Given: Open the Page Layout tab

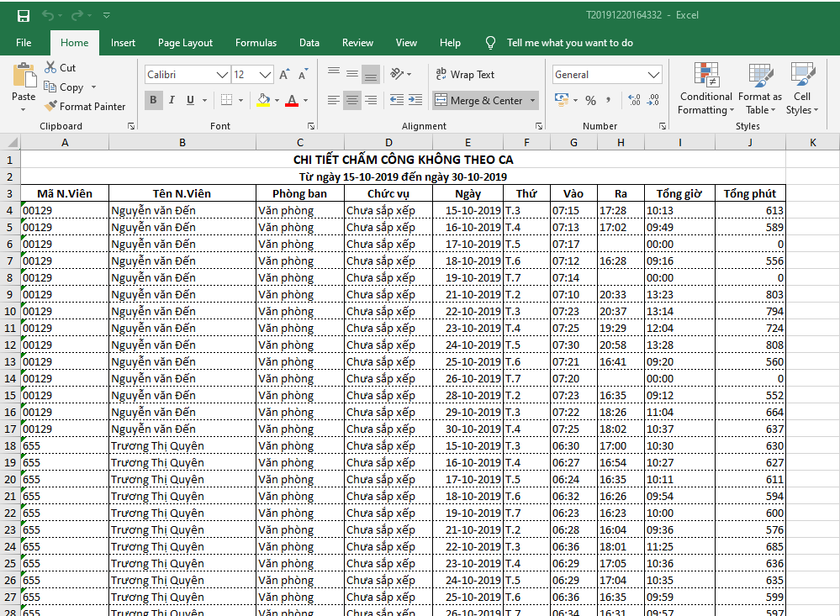Looking at the screenshot, I should [185, 43].
